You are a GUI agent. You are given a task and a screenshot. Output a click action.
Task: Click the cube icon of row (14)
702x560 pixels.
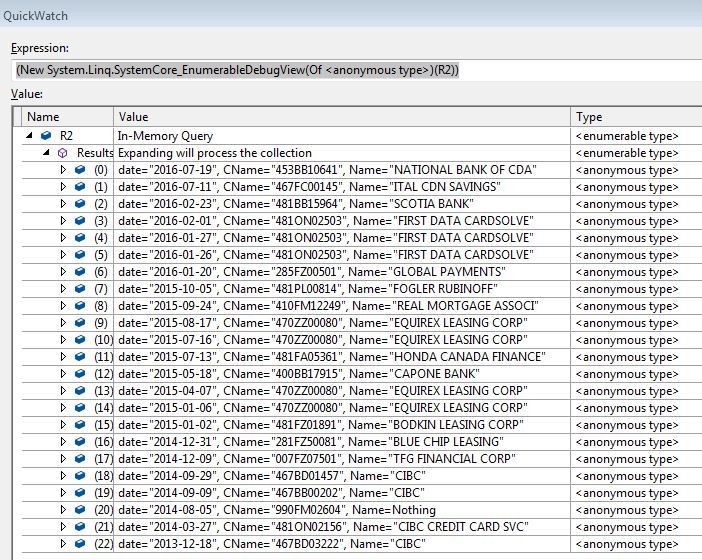pos(80,408)
